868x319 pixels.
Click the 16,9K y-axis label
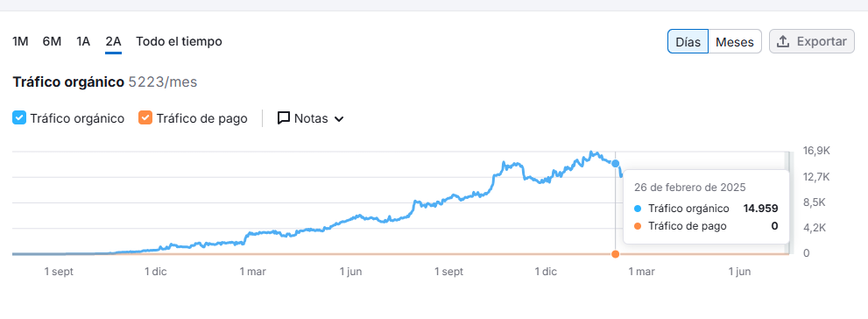coord(816,152)
